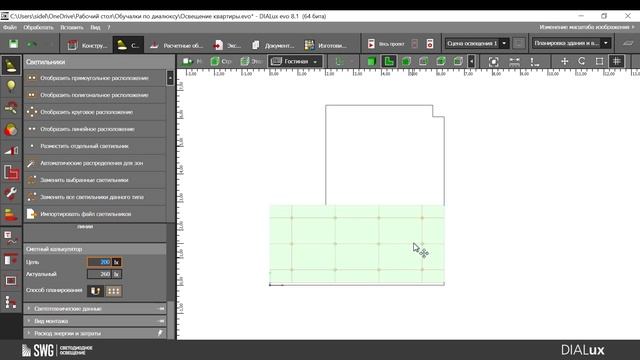640x360 pixels.
Task: Open the energy consumption layers sidebar tool
Action: pyautogui.click(x=11, y=215)
